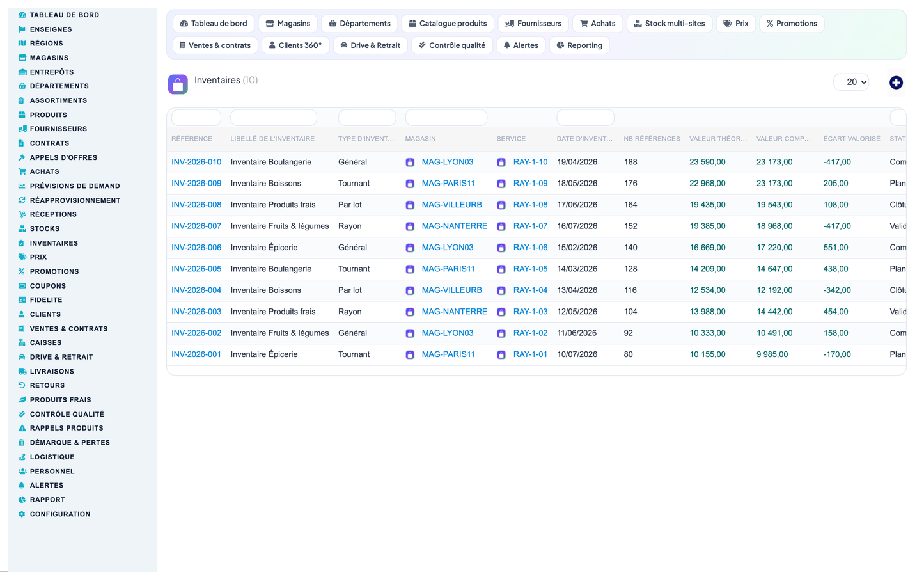Viewport: 924px width, 572px height.
Task: Open the Clients 360° tab
Action: point(295,45)
